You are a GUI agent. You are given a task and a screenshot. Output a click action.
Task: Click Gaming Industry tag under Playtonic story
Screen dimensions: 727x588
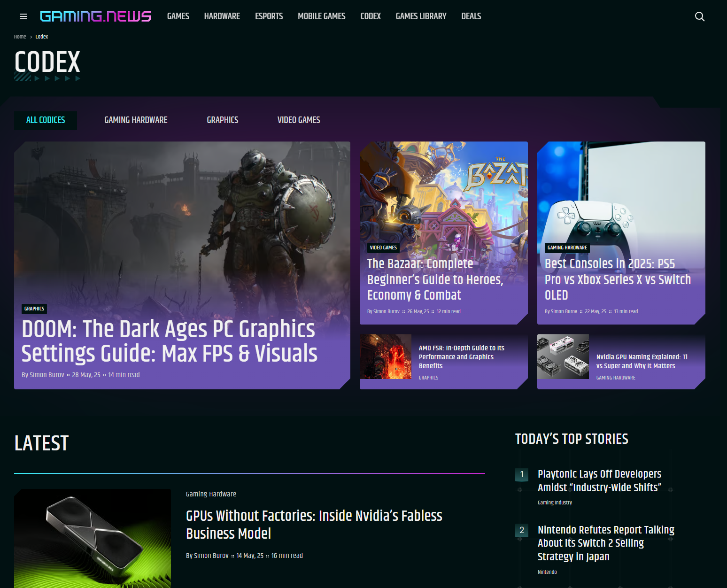click(555, 503)
